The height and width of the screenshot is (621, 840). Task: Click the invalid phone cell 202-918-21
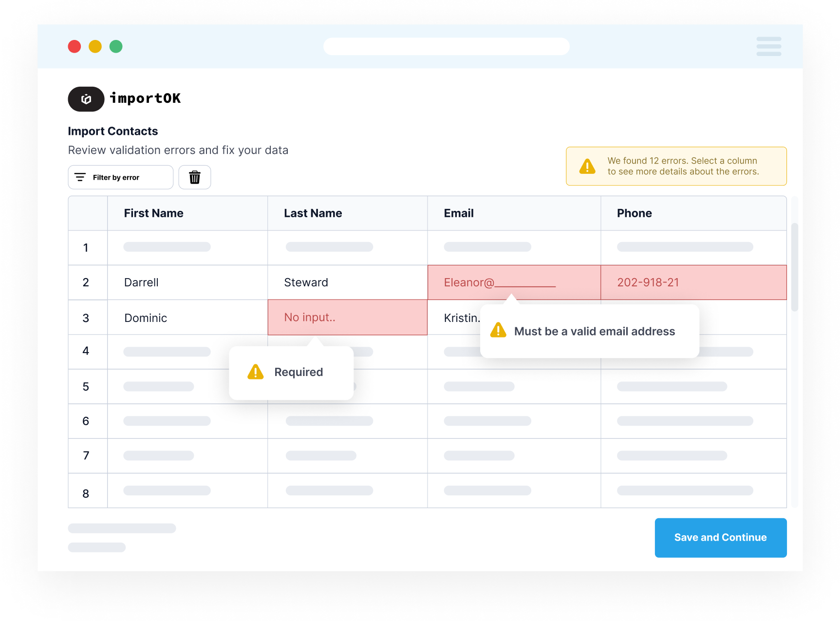(x=694, y=282)
